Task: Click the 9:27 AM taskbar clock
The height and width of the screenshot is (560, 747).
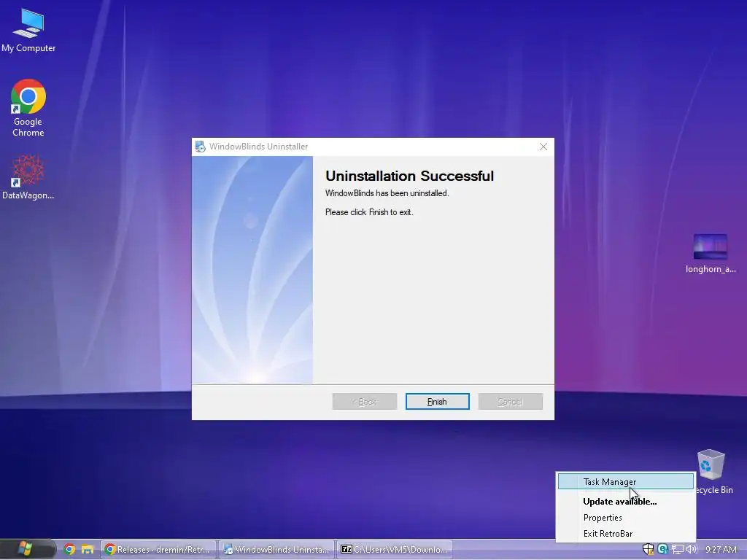Action: [x=721, y=550]
